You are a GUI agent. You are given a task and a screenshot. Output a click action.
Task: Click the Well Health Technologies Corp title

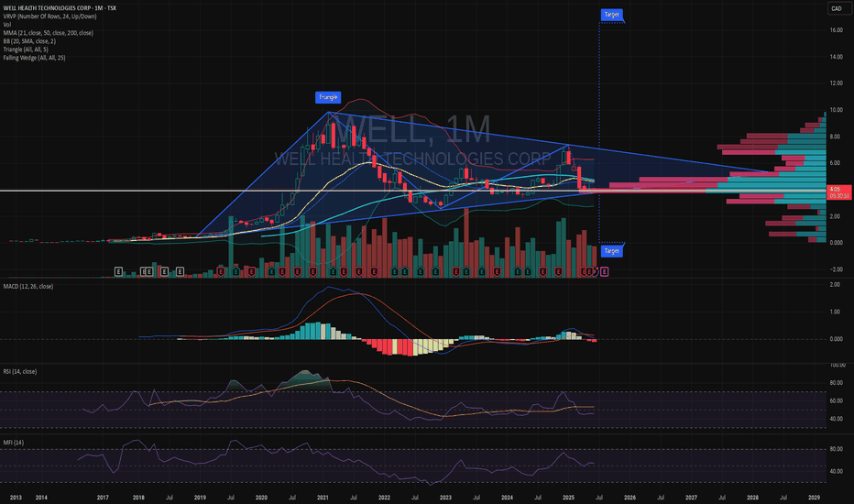(x=60, y=8)
